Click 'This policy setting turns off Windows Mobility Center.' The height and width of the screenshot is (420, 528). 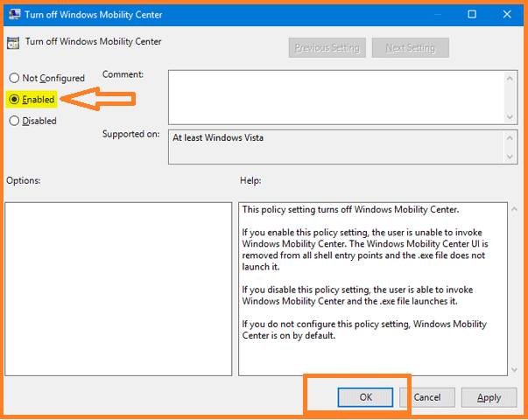tap(350, 209)
